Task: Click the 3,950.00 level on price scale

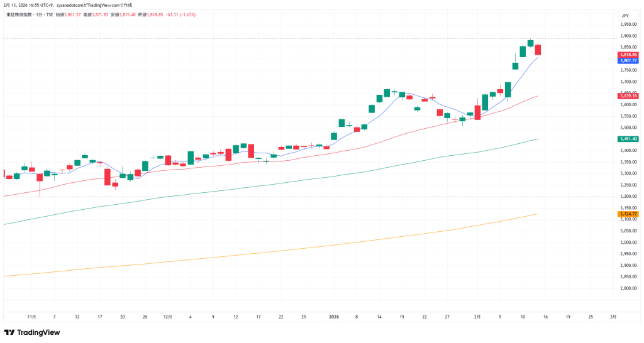Action: point(628,24)
